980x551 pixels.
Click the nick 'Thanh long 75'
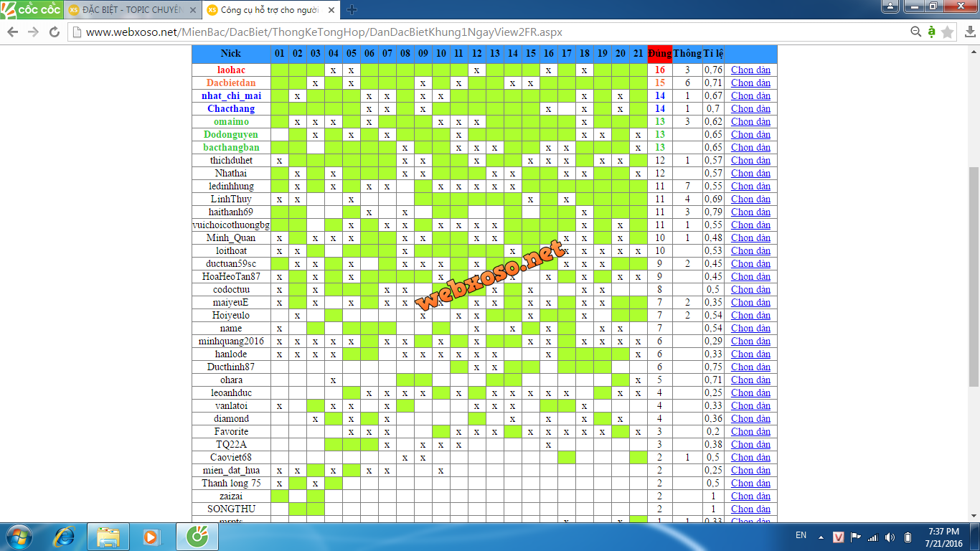coord(231,483)
